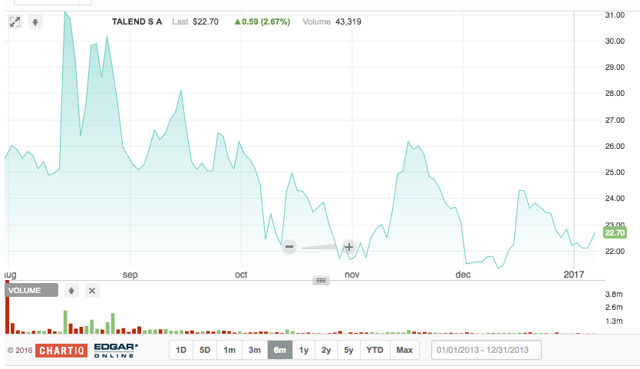The image size is (640, 369).
Task: Select the 5D time range
Action: 205,350
